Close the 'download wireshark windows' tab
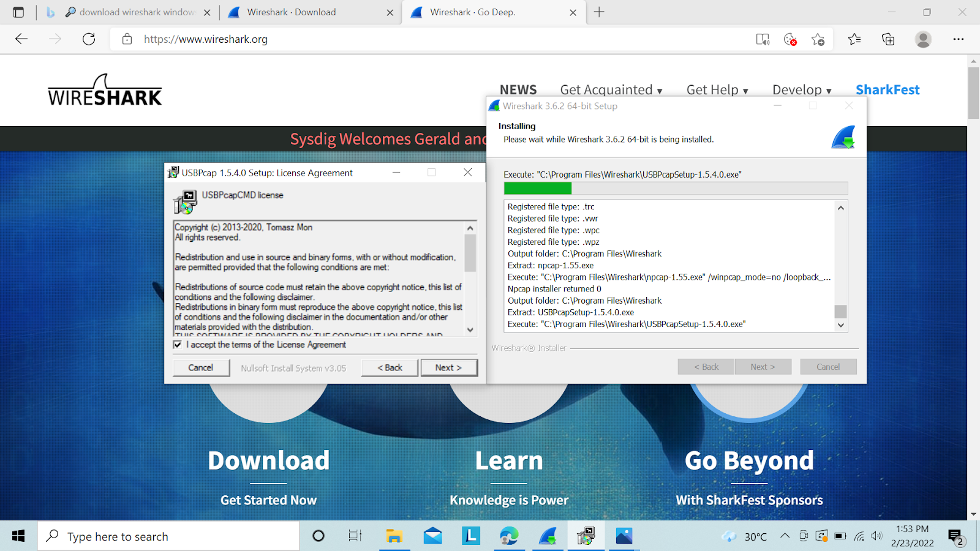This screenshot has width=980, height=551. pyautogui.click(x=207, y=12)
